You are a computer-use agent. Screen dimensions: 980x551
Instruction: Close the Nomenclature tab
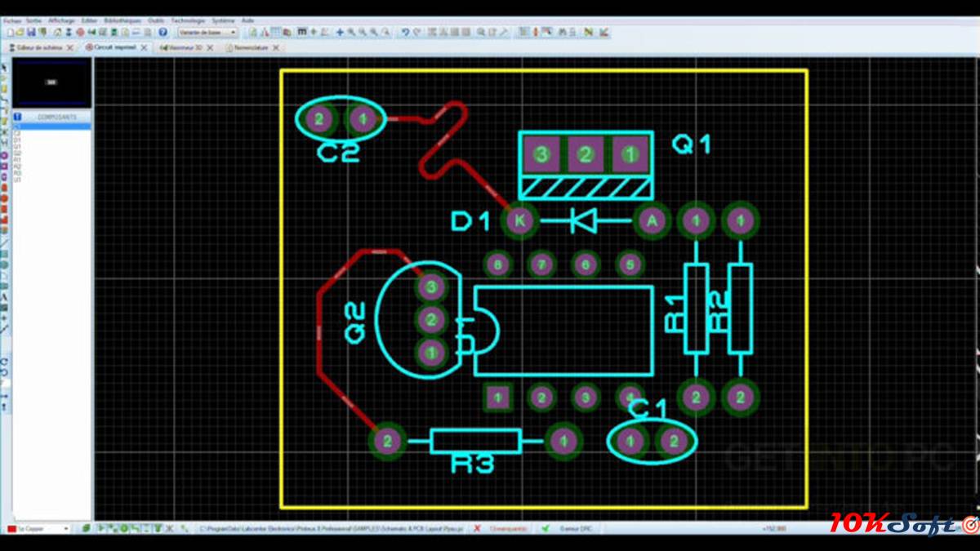point(276,47)
